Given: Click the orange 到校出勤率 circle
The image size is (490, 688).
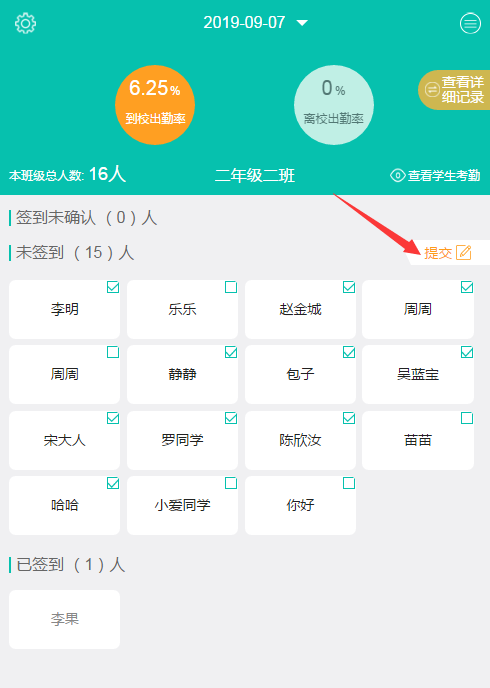Looking at the screenshot, I should point(155,105).
